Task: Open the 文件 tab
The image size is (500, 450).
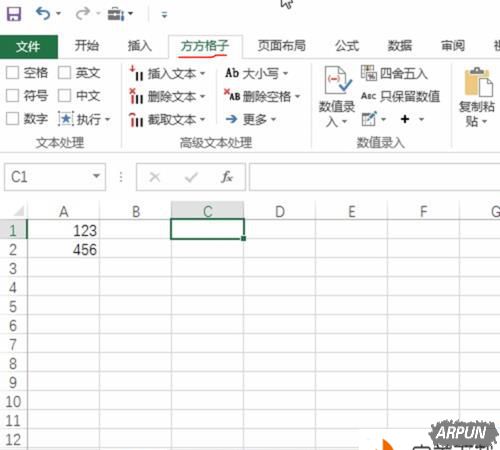Action: 28,46
